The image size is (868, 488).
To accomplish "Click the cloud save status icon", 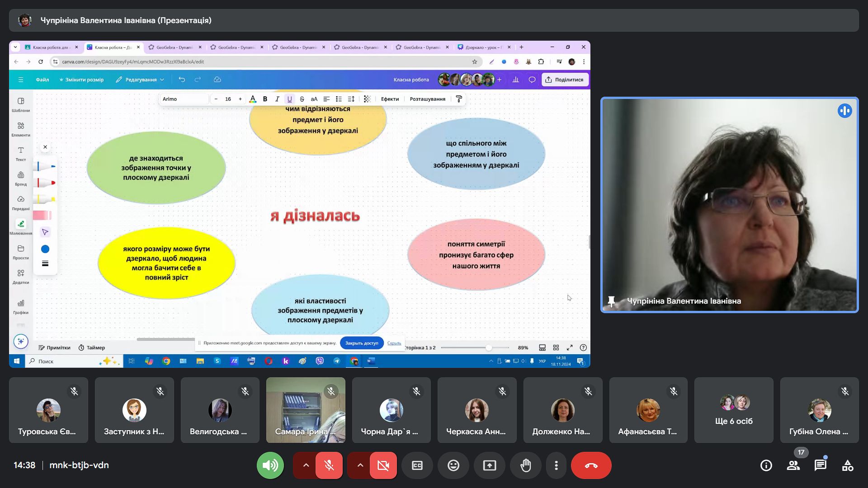I will [x=217, y=80].
